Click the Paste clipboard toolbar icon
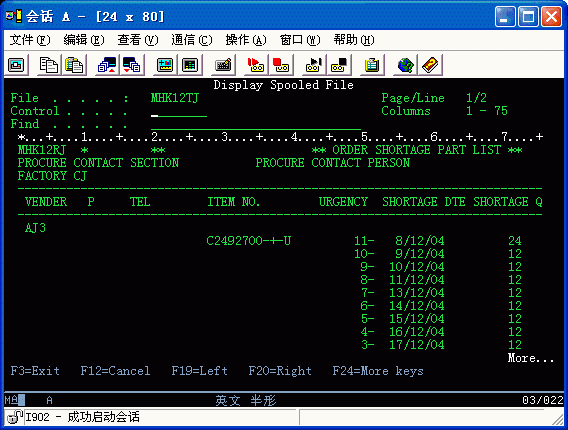 point(74,65)
